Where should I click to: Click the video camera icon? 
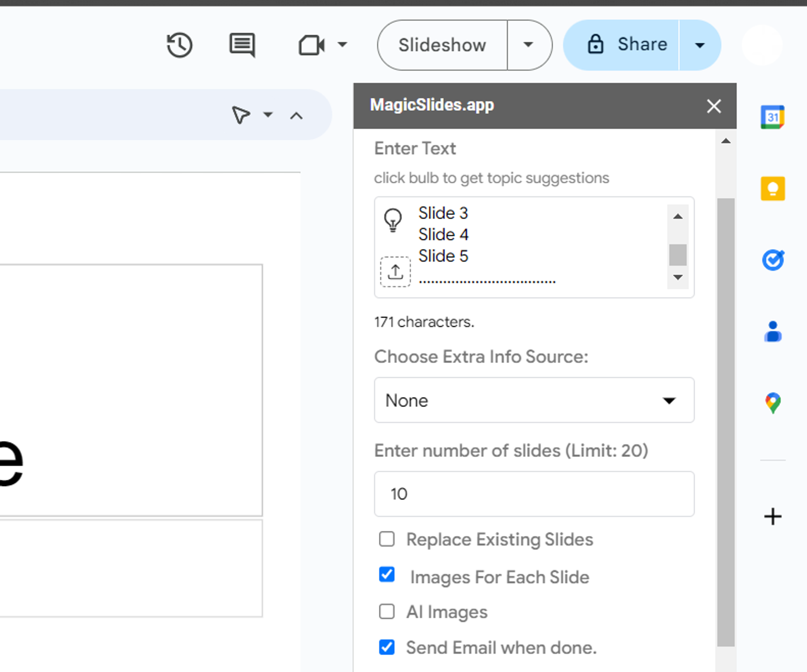[x=309, y=45]
